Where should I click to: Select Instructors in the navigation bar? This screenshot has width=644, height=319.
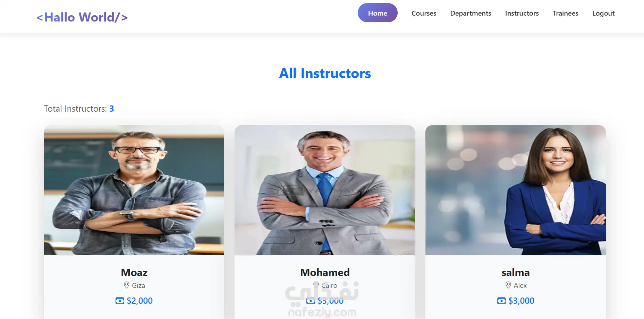[522, 13]
